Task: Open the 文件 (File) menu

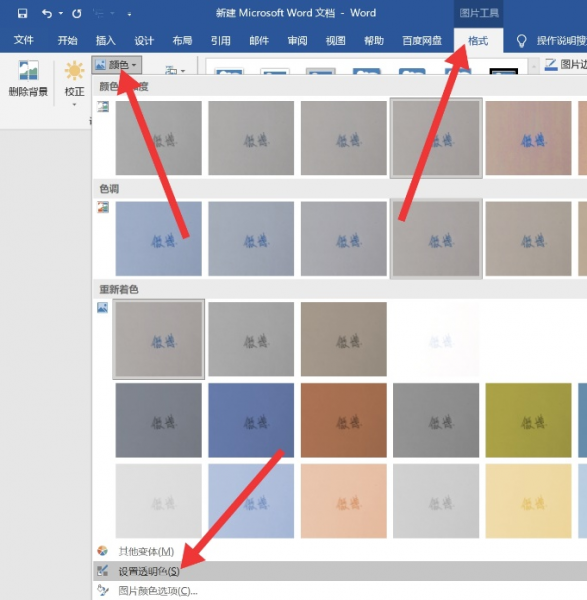Action: click(x=24, y=40)
